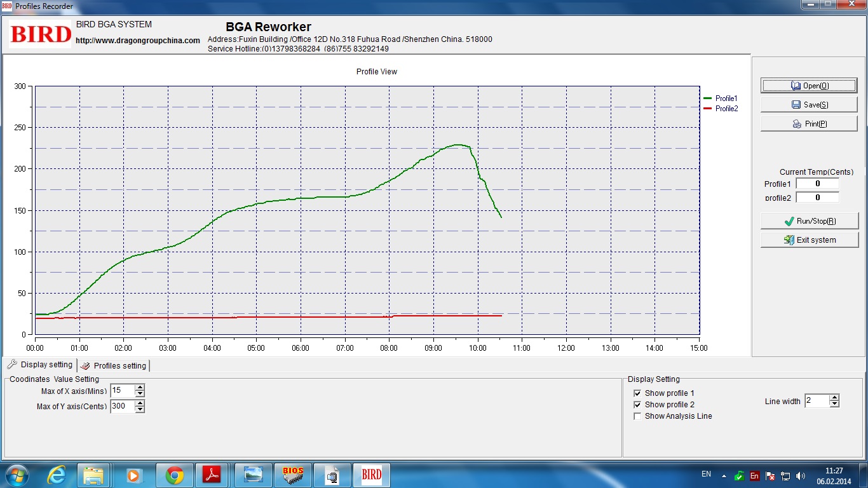Open the Windows Start menu
This screenshot has width=868, height=488.
[15, 475]
